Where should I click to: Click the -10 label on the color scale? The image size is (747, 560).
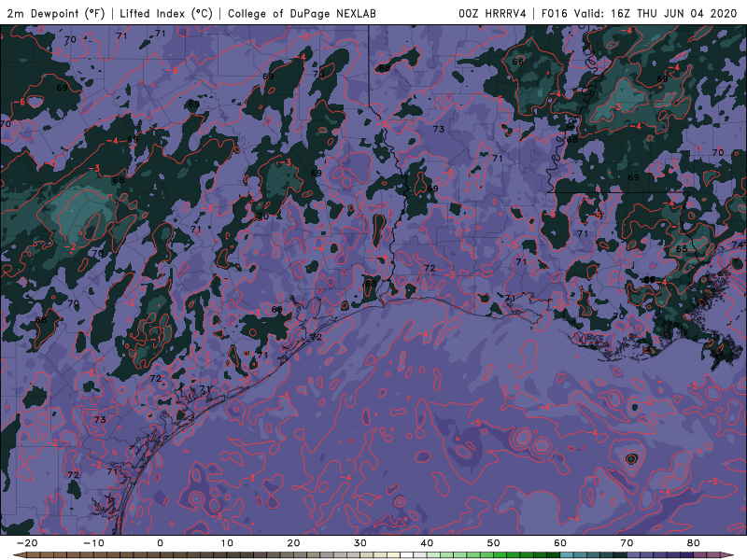93,543
